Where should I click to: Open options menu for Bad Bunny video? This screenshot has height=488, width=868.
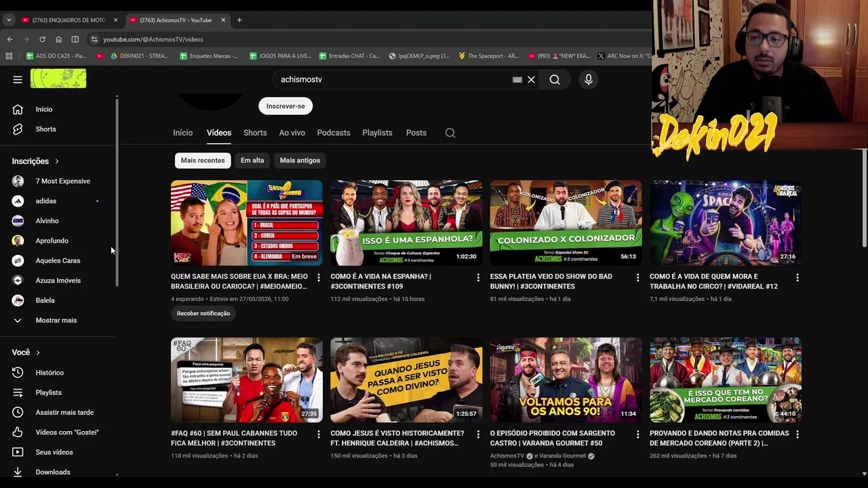click(x=637, y=277)
